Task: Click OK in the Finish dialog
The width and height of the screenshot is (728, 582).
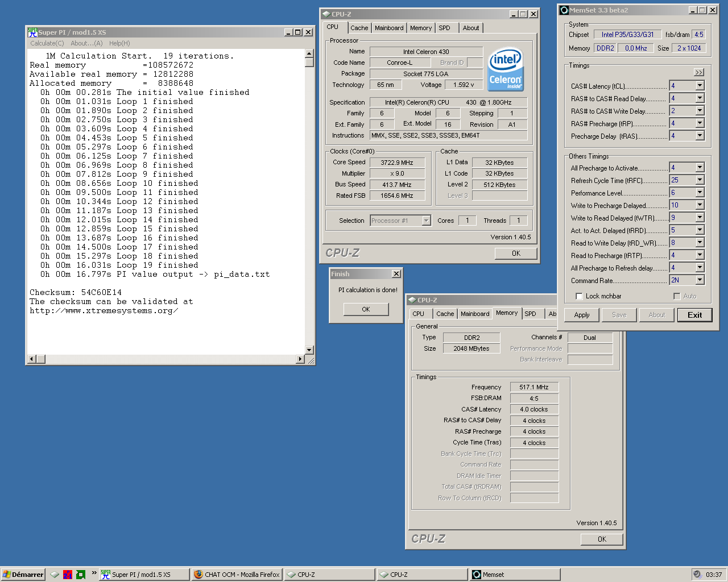Action: [366, 309]
